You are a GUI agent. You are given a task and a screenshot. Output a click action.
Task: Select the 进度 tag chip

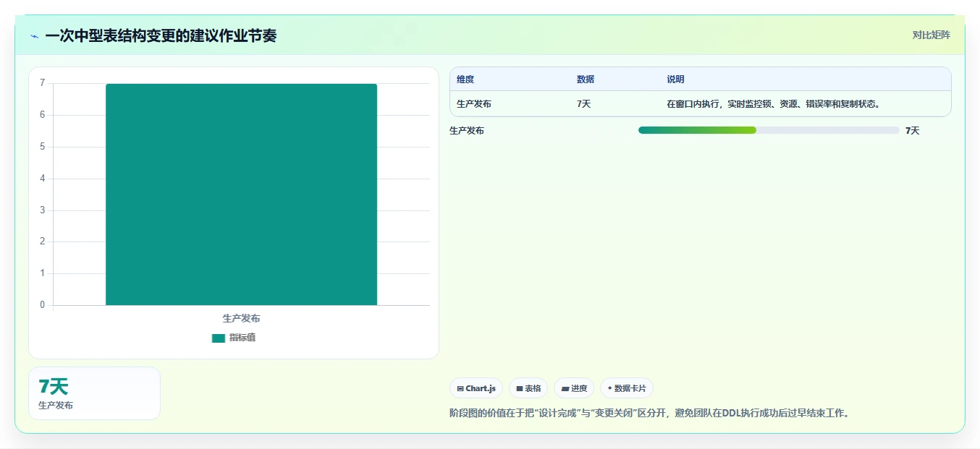click(574, 388)
